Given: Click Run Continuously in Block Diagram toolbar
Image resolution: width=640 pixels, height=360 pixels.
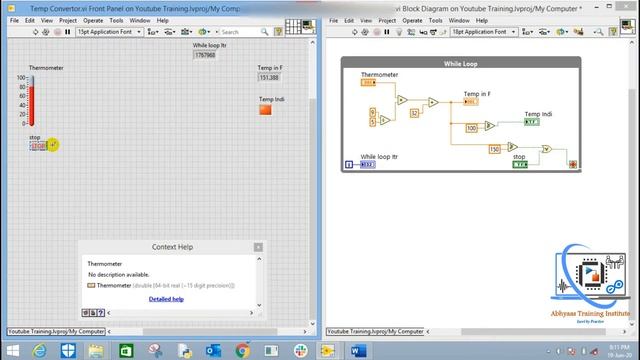Looking at the screenshot, I should click(365, 32).
